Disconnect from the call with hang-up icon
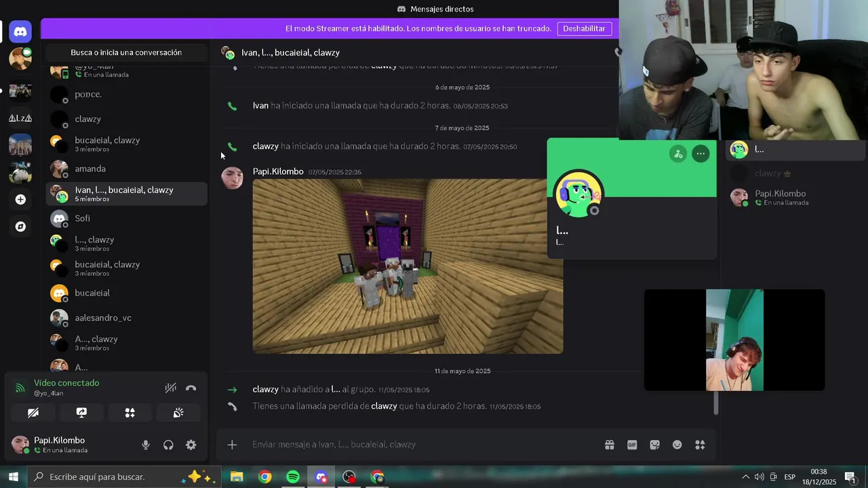The image size is (868, 488). (x=191, y=388)
